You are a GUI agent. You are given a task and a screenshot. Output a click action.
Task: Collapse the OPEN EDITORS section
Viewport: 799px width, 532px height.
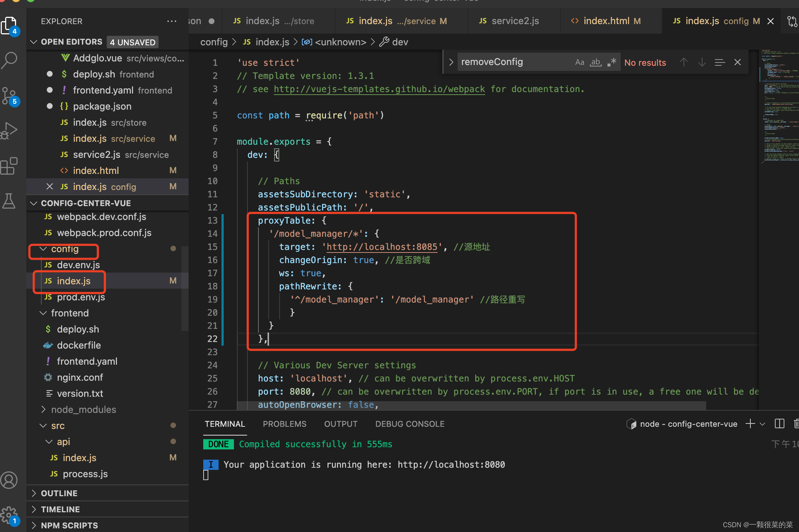click(x=34, y=42)
